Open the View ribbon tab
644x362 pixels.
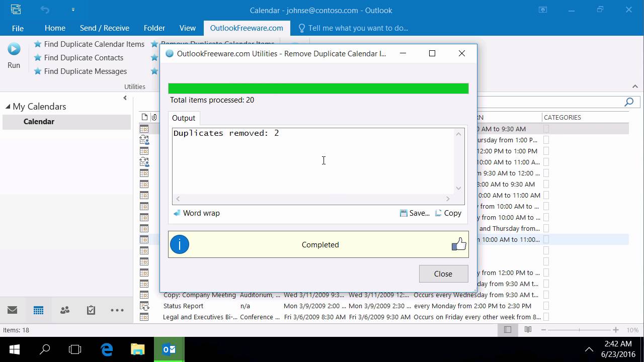pyautogui.click(x=188, y=28)
